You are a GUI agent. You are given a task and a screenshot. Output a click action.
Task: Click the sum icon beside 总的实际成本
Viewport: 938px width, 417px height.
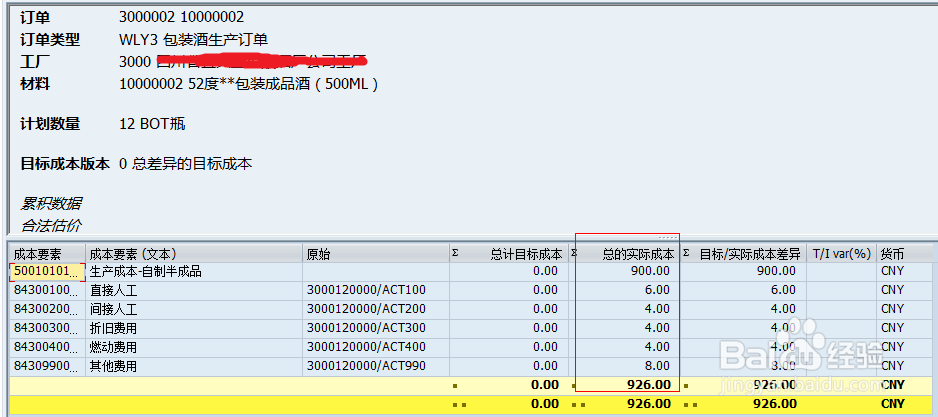574,252
